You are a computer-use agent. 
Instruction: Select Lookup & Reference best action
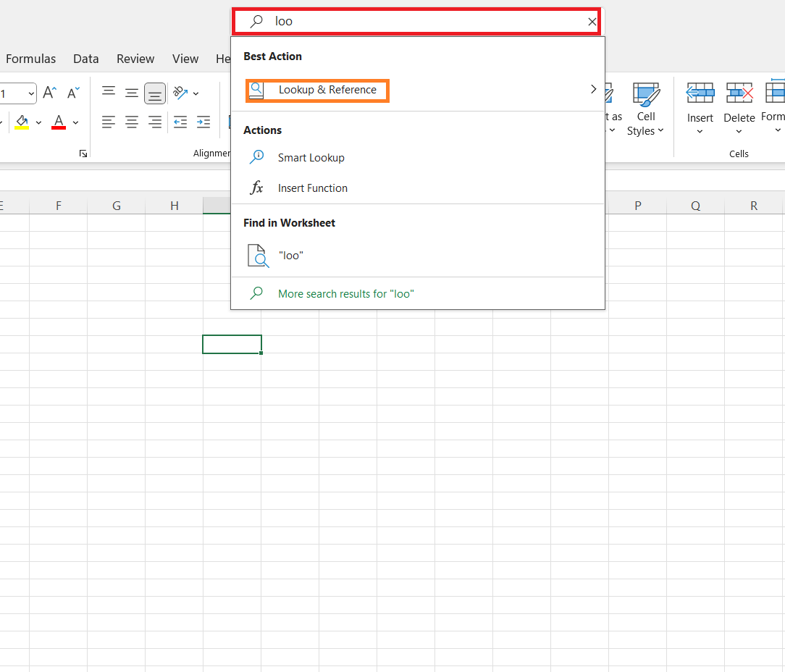click(317, 90)
